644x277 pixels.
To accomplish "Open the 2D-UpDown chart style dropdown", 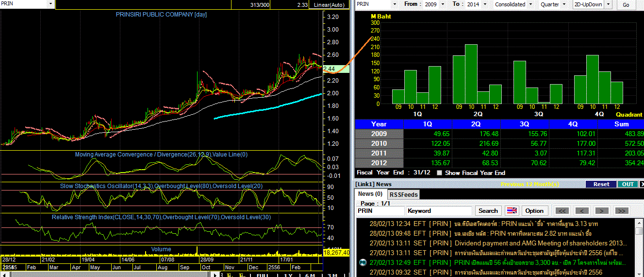I will 608,4.
